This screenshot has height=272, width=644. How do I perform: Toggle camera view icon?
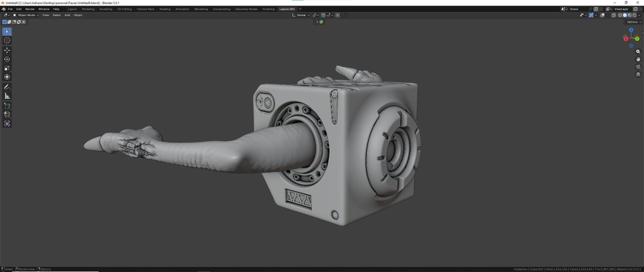pos(638,67)
